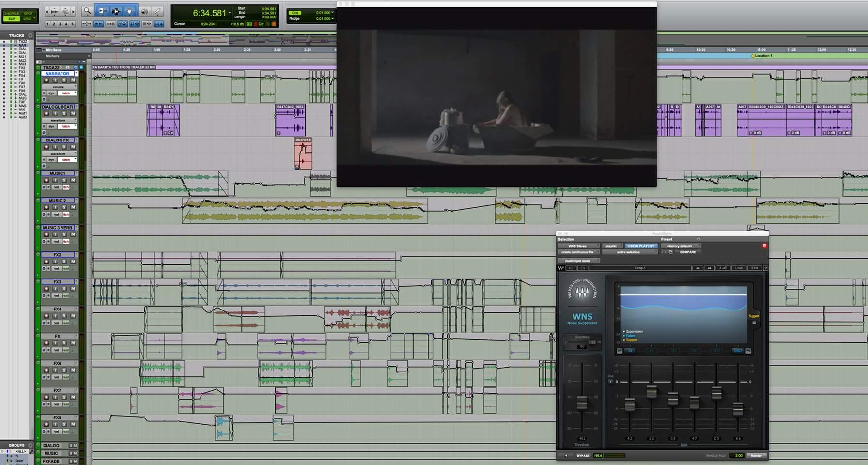The height and width of the screenshot is (465, 868).
Task: Switch to Spot edit mode
Action: pos(28,13)
